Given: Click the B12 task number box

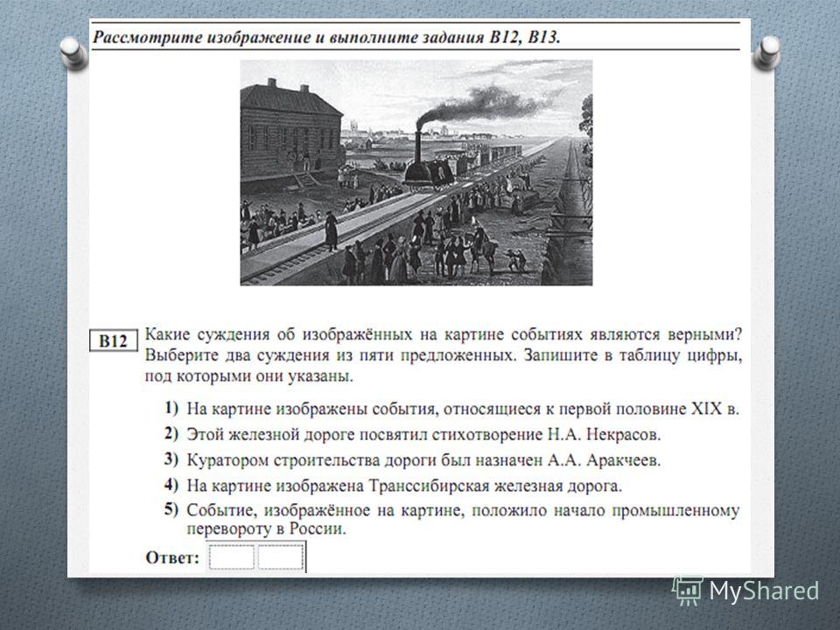Looking at the screenshot, I should point(113,341).
